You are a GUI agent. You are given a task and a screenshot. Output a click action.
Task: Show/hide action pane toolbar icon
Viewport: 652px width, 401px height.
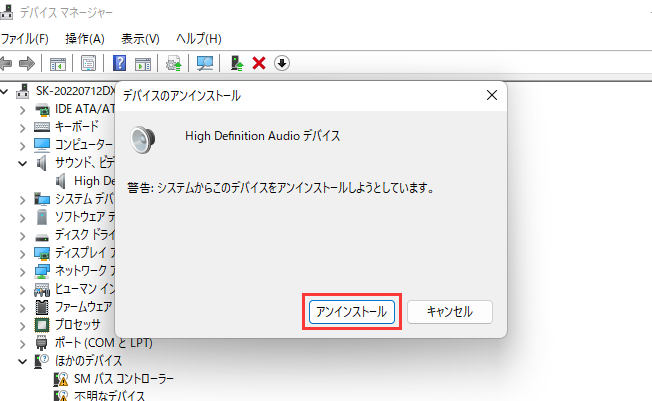tap(143, 64)
